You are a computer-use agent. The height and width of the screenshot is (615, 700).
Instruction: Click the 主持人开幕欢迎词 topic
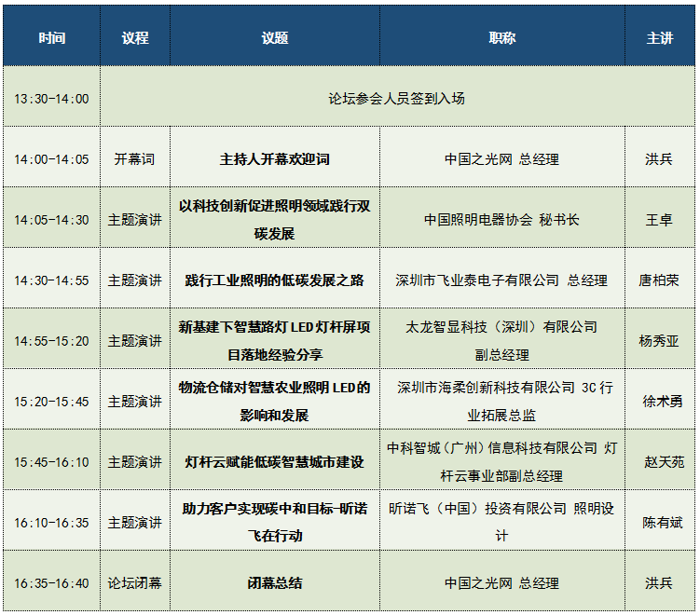pyautogui.click(x=275, y=159)
